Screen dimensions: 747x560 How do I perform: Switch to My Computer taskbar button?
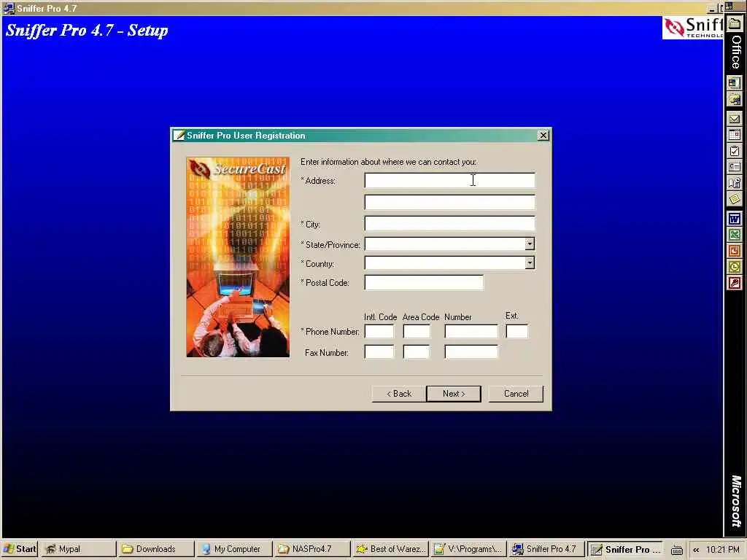(234, 549)
